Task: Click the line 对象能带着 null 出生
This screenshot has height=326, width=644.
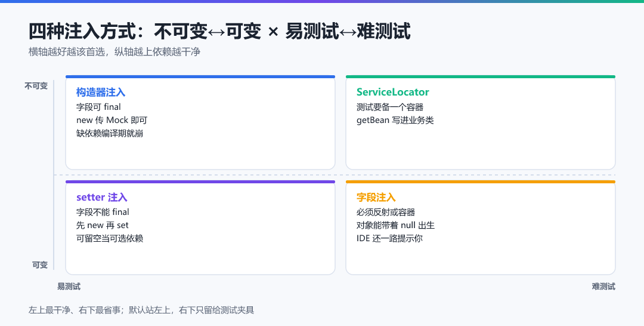Action: tap(395, 225)
